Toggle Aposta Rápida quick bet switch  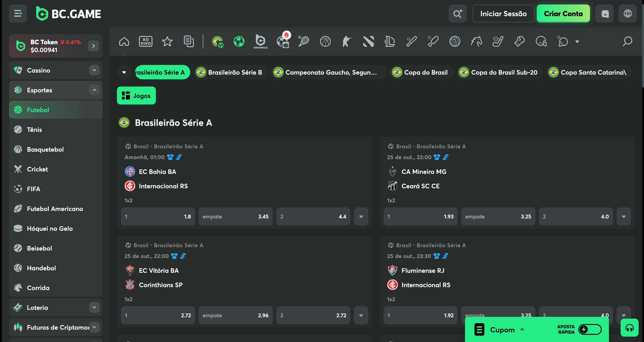tap(590, 329)
